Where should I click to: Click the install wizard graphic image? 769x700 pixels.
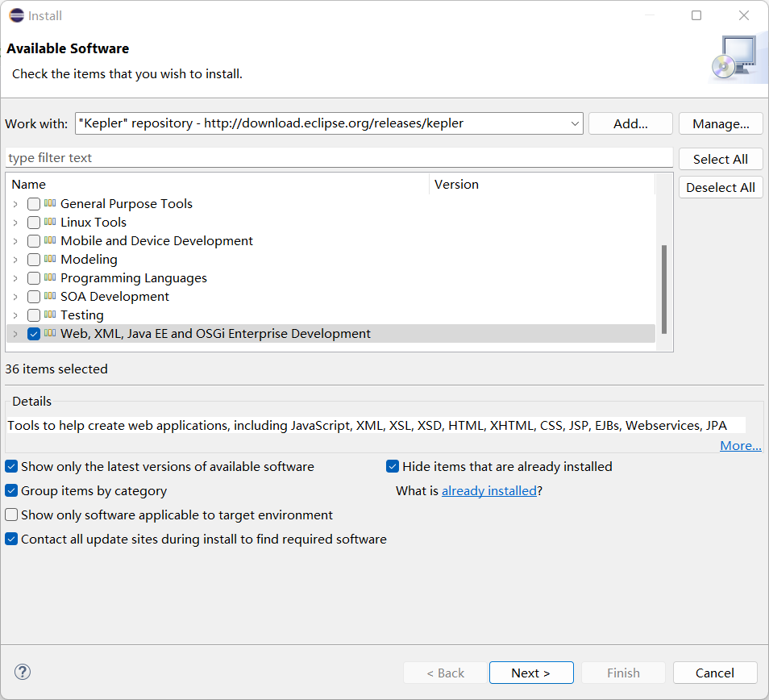[x=737, y=55]
